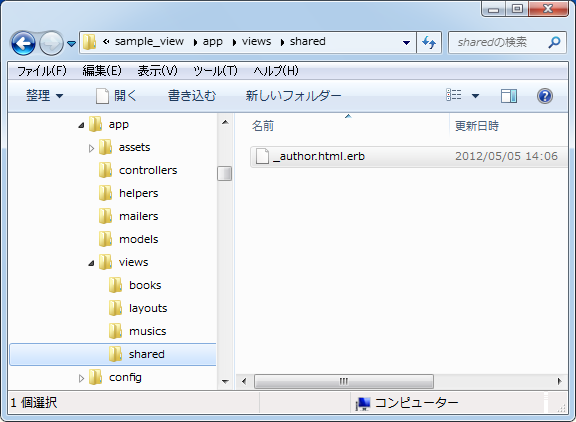576x422 pixels.
Task: Open the help question mark icon
Action: pyautogui.click(x=545, y=96)
